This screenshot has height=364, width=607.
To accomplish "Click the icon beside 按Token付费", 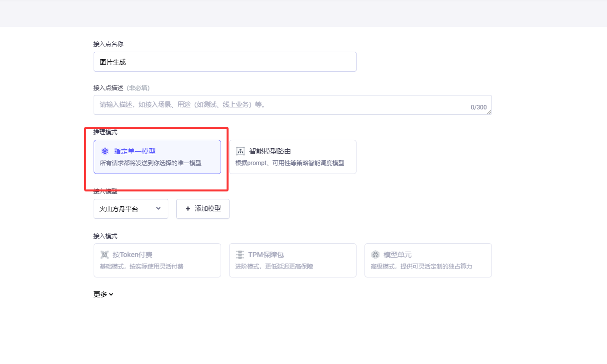I will (x=105, y=255).
